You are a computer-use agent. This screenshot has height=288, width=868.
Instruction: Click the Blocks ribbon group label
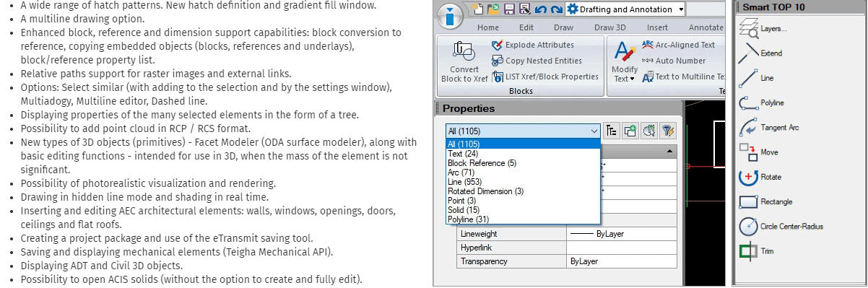tap(521, 92)
